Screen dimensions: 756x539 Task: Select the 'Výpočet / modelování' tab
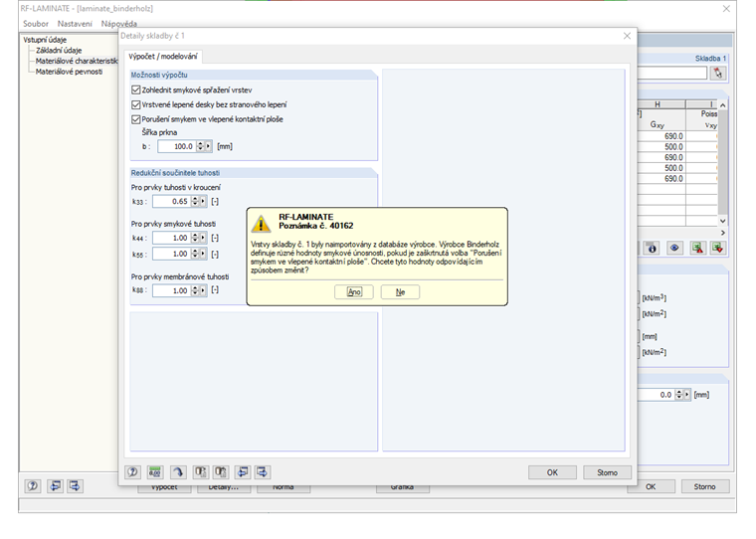pyautogui.click(x=163, y=57)
